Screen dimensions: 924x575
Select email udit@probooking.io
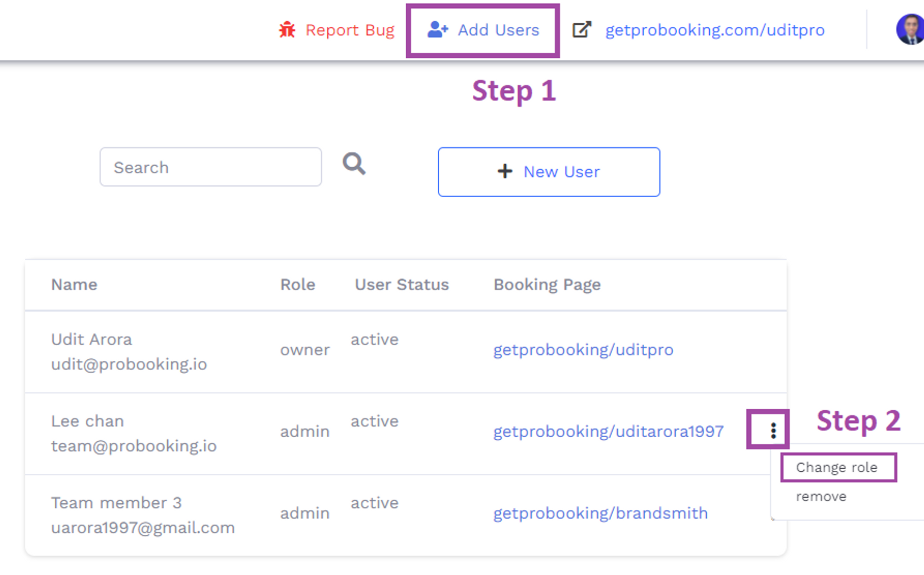click(129, 364)
